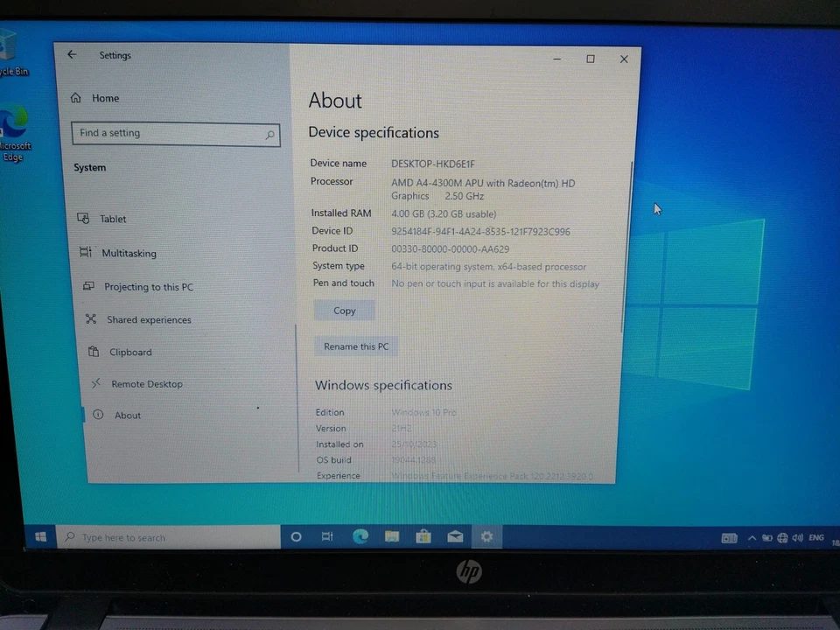Select About in the System sidebar

tap(127, 415)
